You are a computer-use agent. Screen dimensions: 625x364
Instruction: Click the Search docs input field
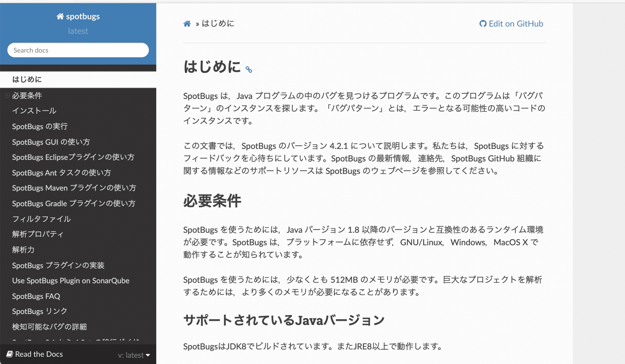pyautogui.click(x=78, y=50)
